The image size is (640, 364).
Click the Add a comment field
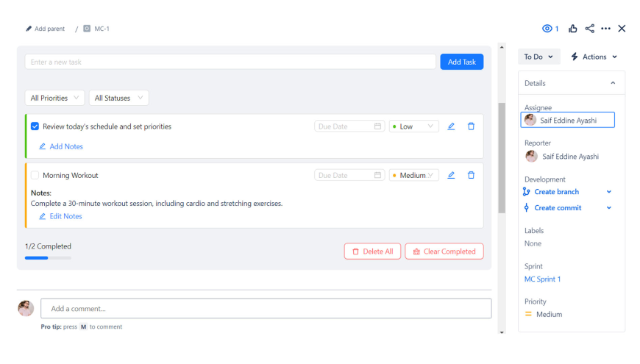266,308
